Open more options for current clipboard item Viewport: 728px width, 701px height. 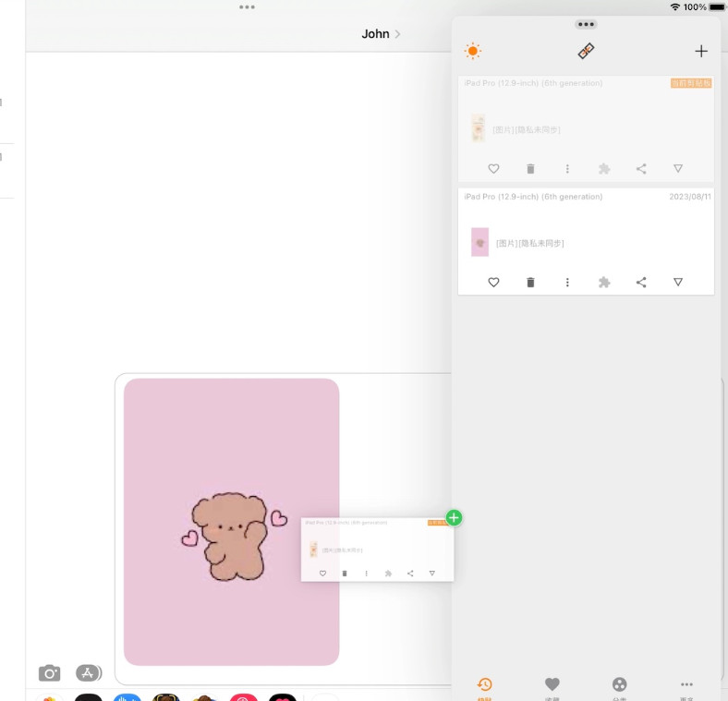[567, 168]
